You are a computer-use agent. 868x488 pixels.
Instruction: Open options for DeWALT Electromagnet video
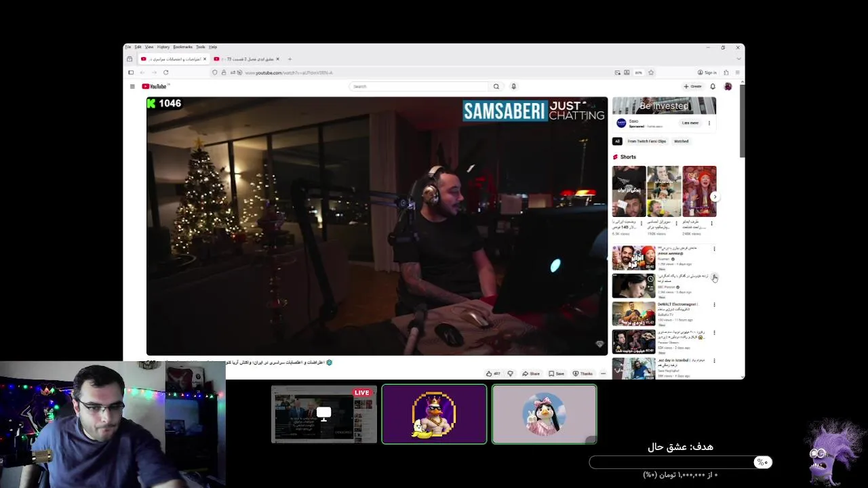click(714, 305)
